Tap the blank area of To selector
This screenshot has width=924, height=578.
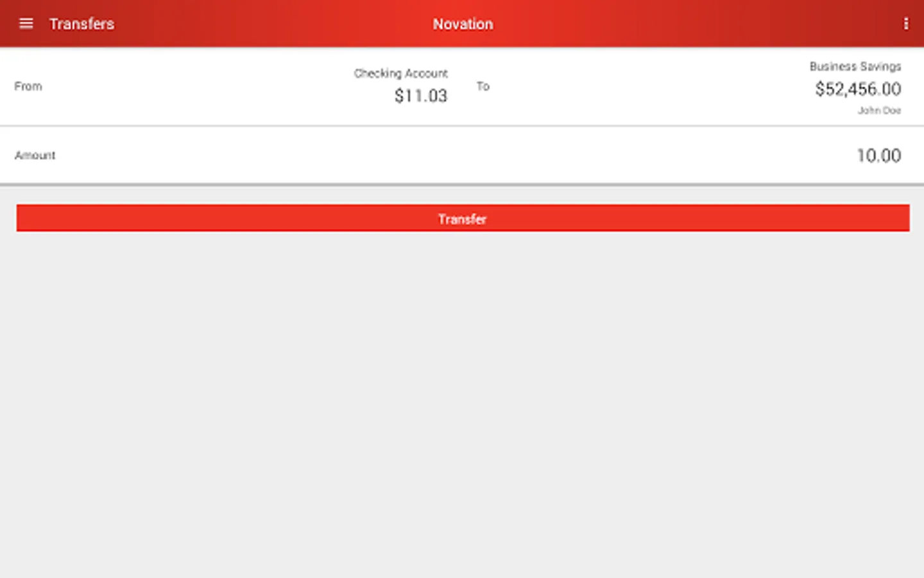point(642,86)
